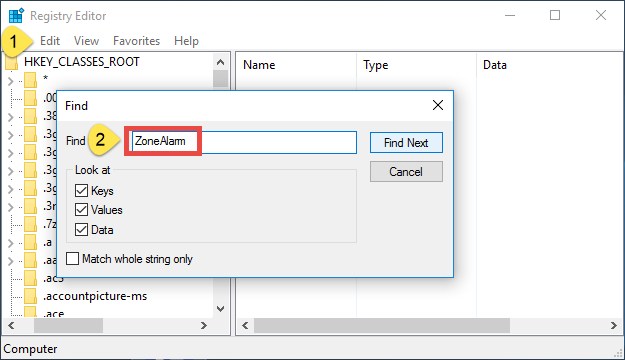
Task: Click the .ac key folder icon
Action: coord(30,278)
